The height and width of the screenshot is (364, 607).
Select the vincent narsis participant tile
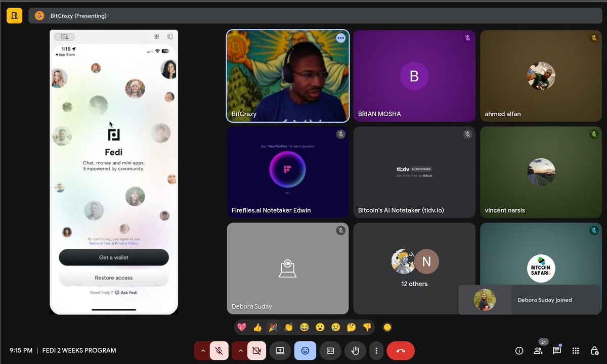coord(541,172)
